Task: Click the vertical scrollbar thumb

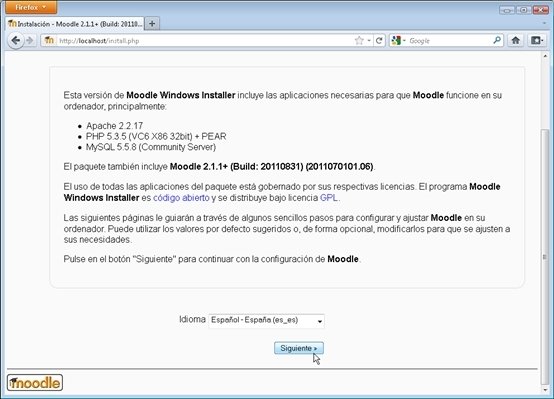Action: click(x=545, y=256)
